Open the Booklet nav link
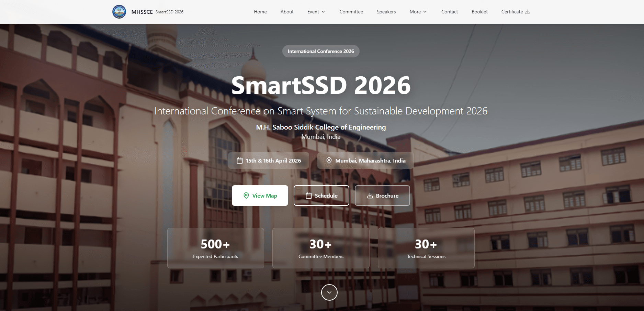 point(480,12)
